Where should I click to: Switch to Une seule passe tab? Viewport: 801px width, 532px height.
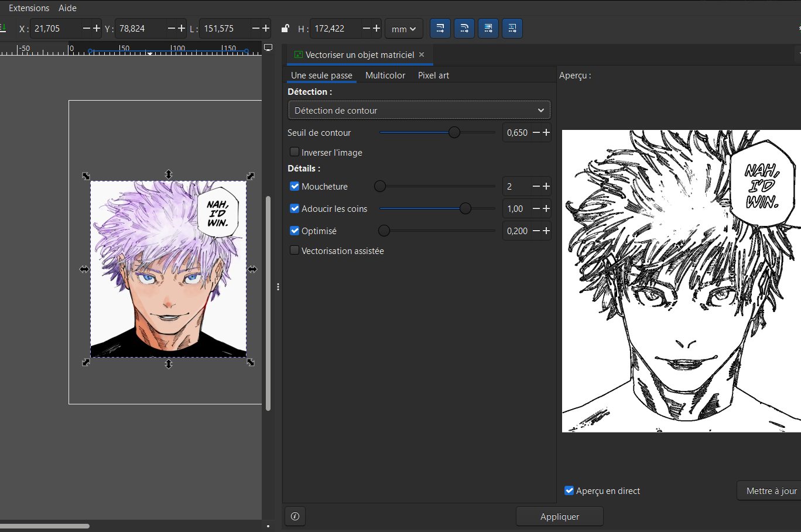(x=321, y=75)
